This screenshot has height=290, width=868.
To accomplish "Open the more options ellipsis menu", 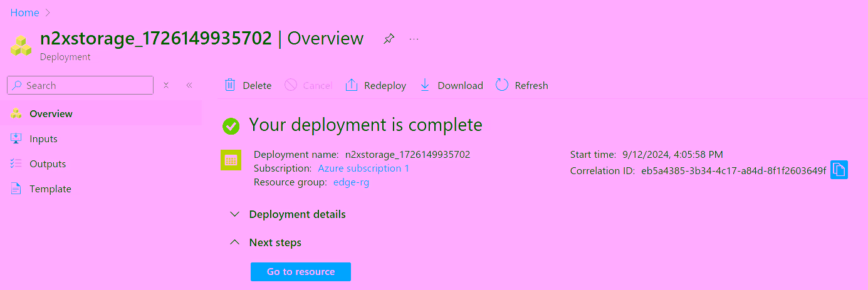I will (x=414, y=39).
